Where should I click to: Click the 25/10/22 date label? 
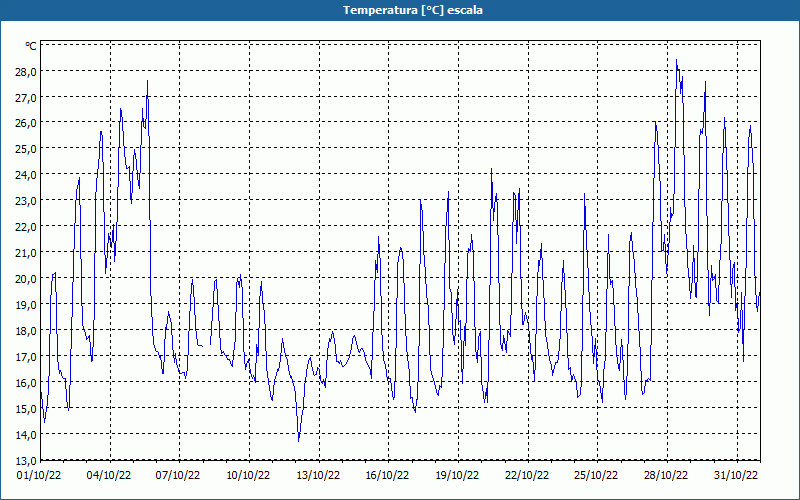click(596, 476)
